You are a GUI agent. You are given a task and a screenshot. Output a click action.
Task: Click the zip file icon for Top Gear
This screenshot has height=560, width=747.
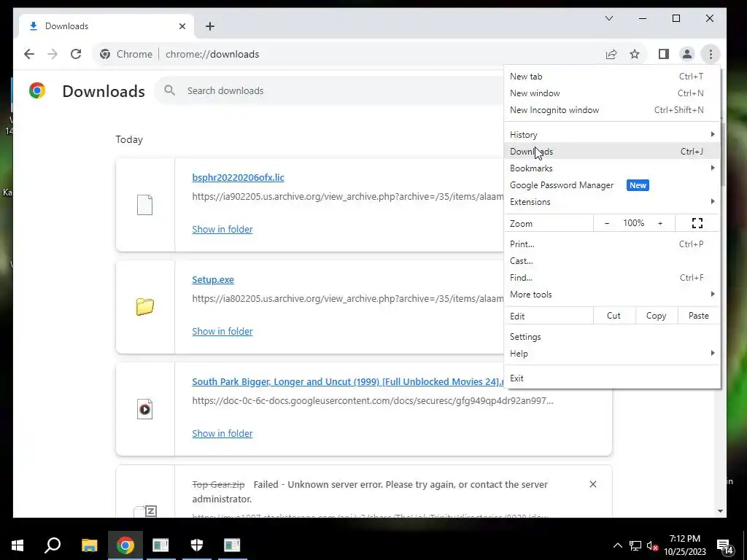(145, 511)
